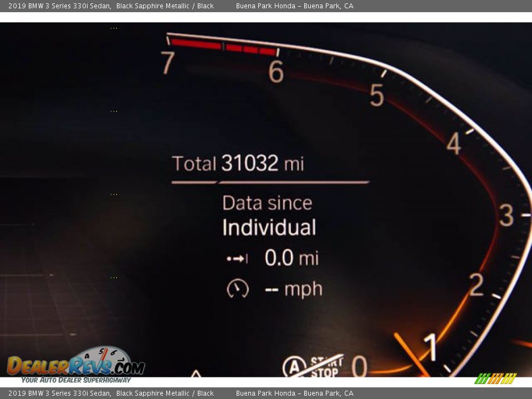Screen dimensions: 532x399
Task: Click the average speed gauge icon
Action: (238, 289)
